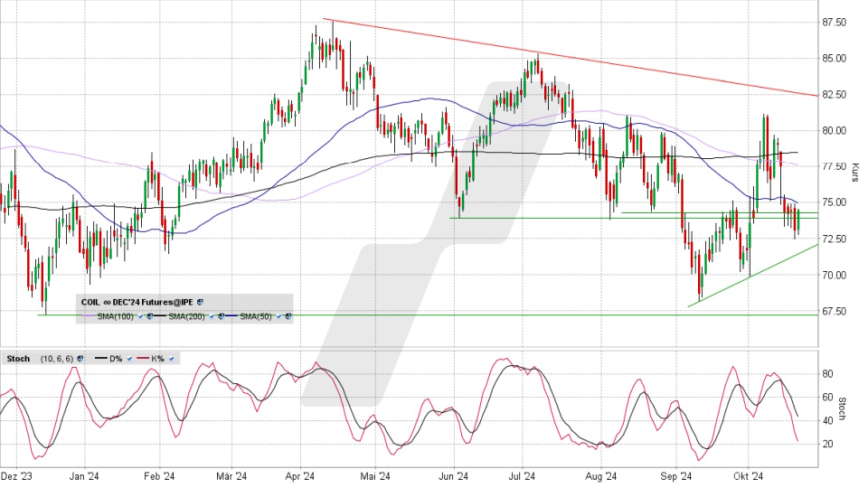Click the black SMA(200) line swatch in legend
This screenshot has height=488, width=868.
[160, 316]
